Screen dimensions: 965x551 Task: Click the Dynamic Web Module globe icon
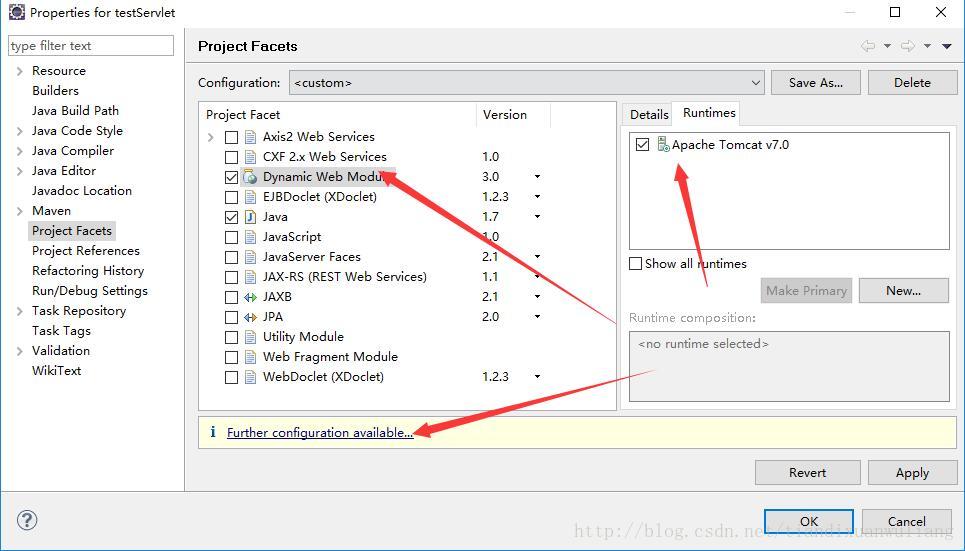tap(250, 177)
